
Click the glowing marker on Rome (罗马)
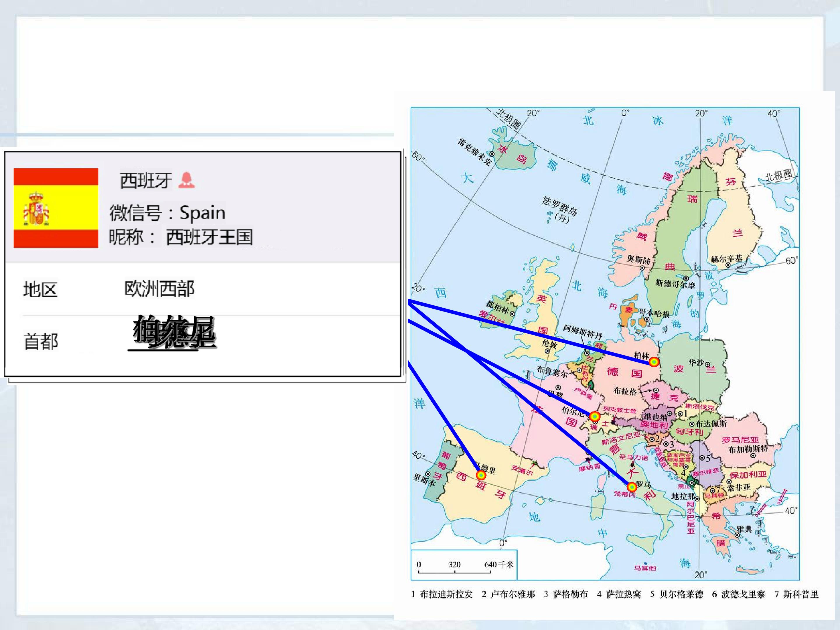click(x=631, y=487)
